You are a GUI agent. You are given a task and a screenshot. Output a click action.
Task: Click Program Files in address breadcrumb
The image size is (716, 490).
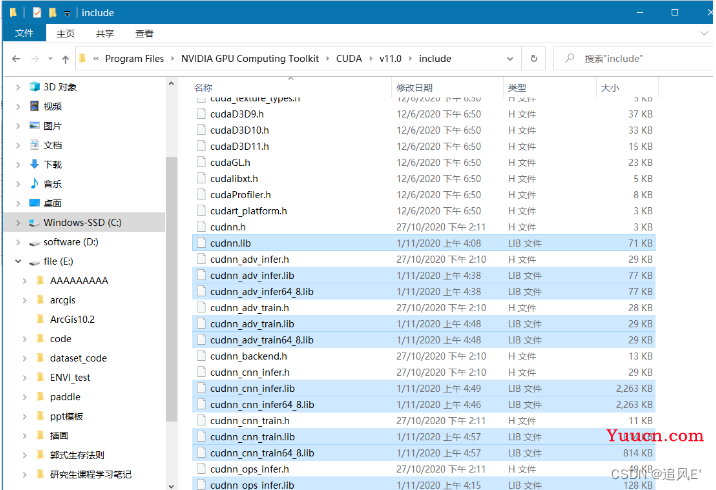pyautogui.click(x=134, y=58)
